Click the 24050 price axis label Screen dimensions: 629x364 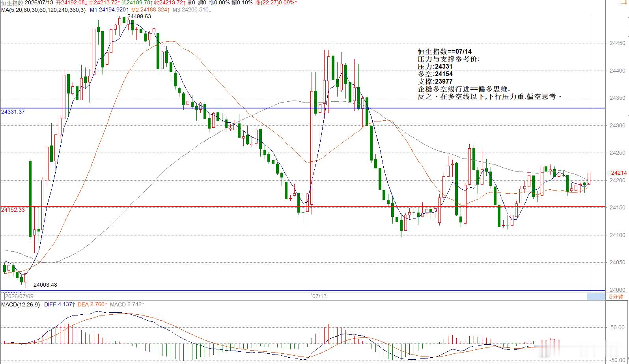[x=617, y=262]
